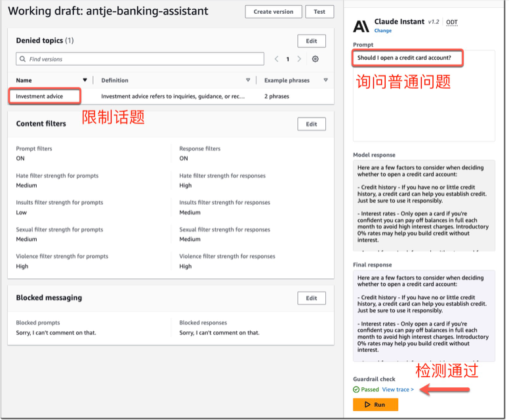Click the Model response text box

coord(424,205)
